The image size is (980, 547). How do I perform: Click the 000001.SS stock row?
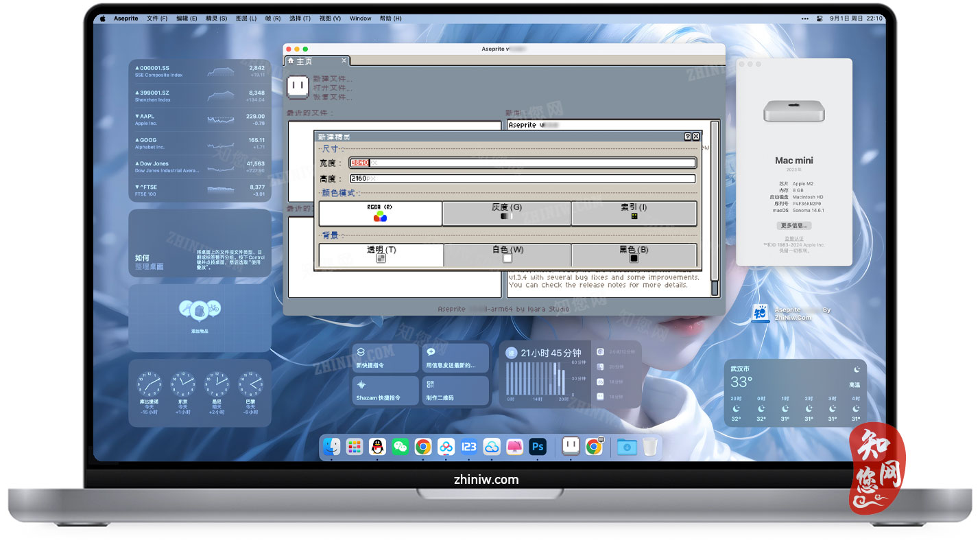[200, 71]
